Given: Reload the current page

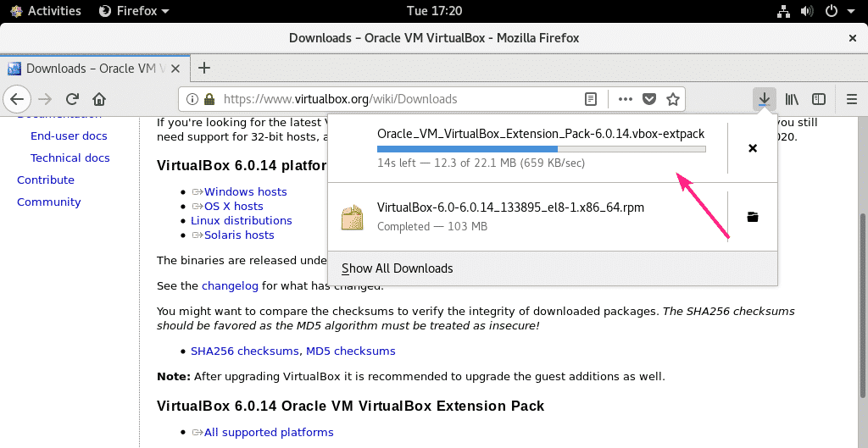Looking at the screenshot, I should (x=73, y=99).
